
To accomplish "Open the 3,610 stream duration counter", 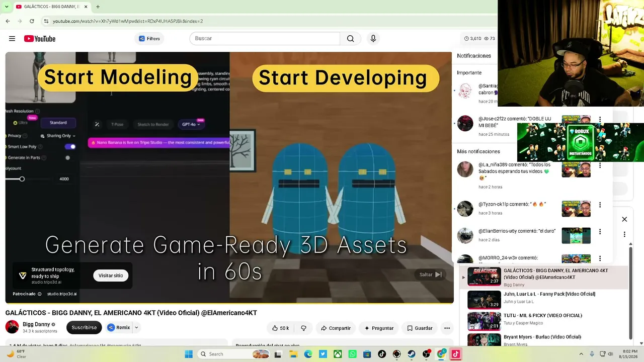I will tap(473, 39).
